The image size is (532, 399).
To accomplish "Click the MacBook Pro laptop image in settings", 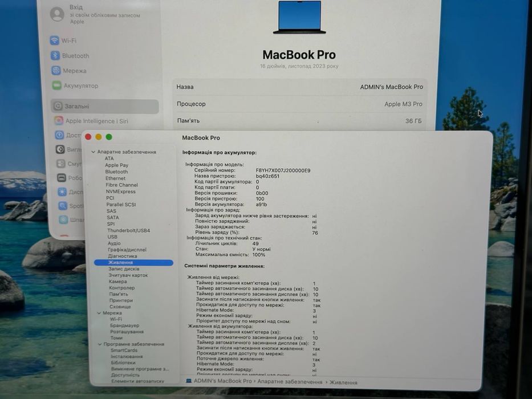I will (299, 17).
